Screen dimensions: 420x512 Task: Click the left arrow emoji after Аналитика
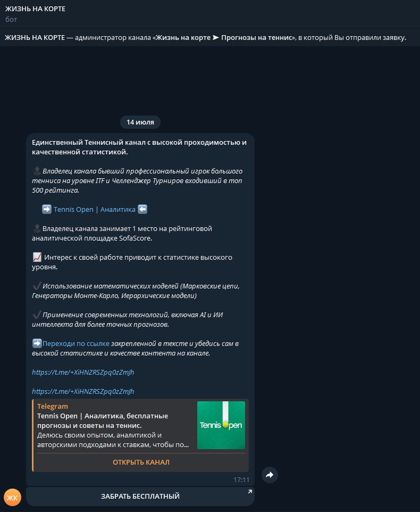[142, 209]
